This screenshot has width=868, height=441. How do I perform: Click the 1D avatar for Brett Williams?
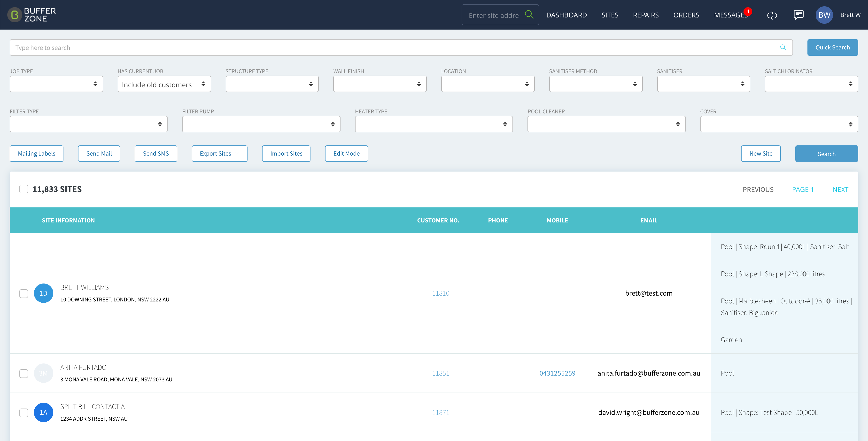[x=43, y=293]
